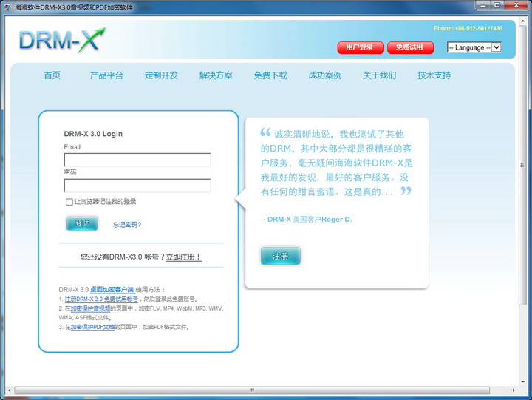The image size is (532, 400).
Task: Click the horizontal scrollbar thumb
Action: (x=252, y=390)
